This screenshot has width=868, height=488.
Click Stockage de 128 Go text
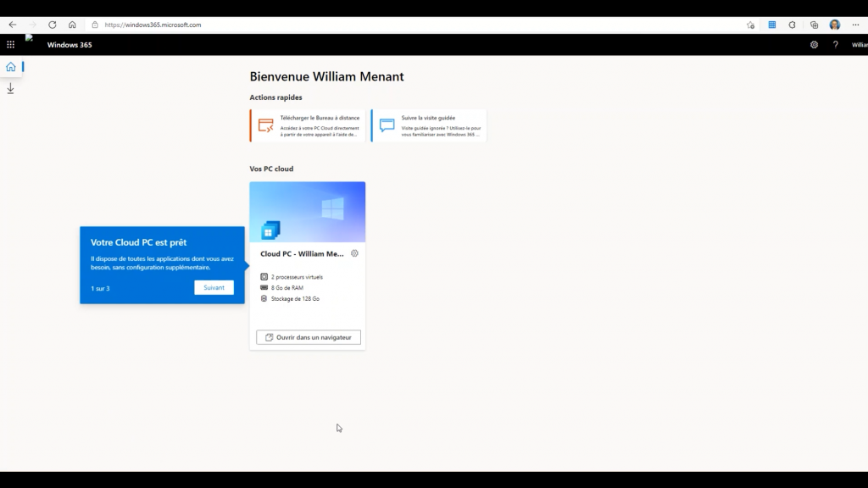pyautogui.click(x=295, y=299)
